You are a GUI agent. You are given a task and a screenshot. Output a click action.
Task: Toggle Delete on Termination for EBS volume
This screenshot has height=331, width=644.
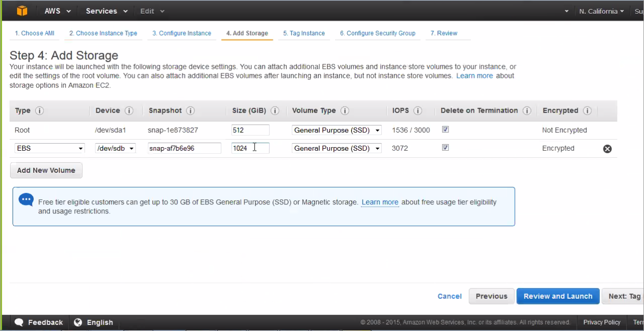click(446, 148)
